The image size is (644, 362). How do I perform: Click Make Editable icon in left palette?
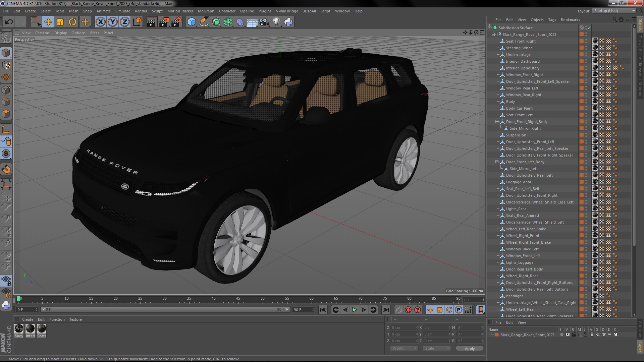click(6, 38)
